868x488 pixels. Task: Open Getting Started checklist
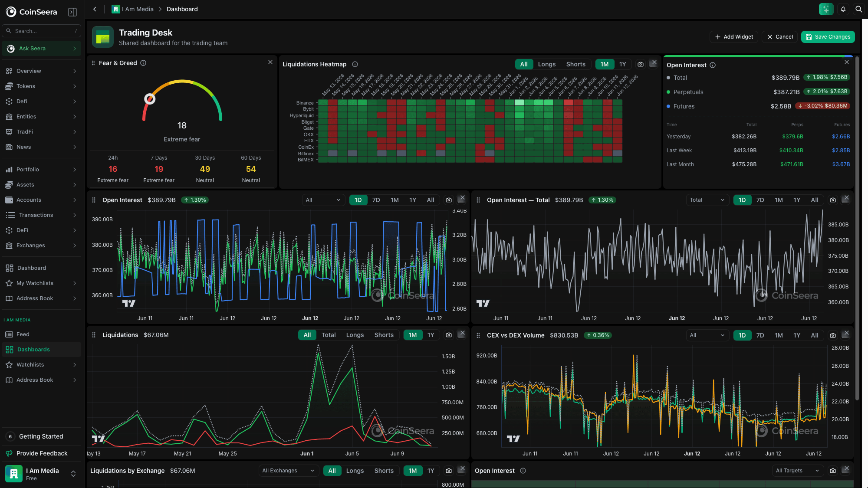coord(41,436)
